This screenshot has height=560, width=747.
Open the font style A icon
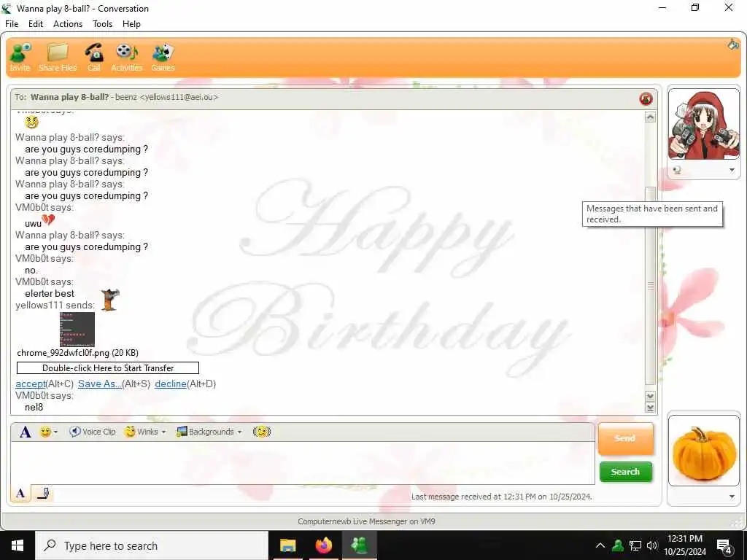pos(26,432)
